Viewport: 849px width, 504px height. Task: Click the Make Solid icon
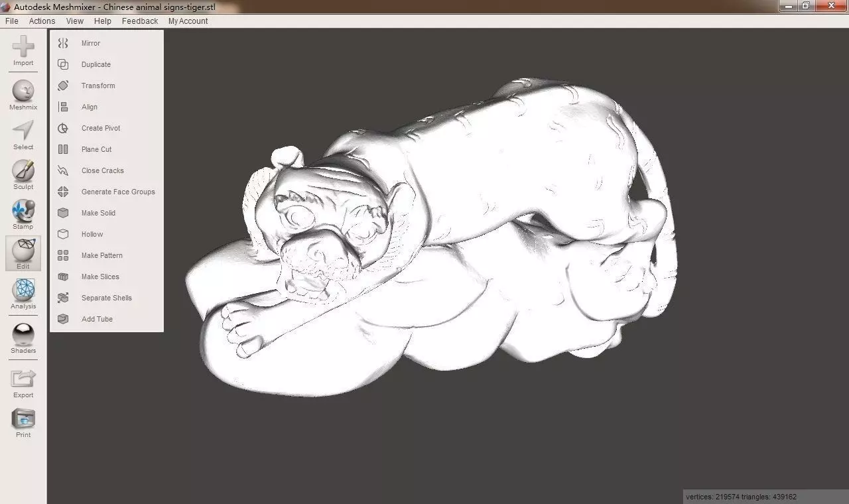click(x=63, y=213)
